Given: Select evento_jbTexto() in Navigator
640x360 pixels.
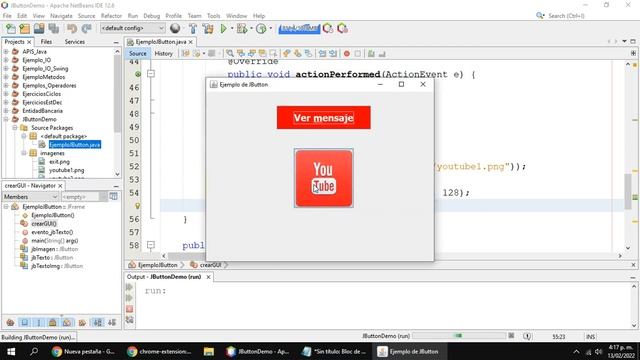Looking at the screenshot, I should click(52, 232).
